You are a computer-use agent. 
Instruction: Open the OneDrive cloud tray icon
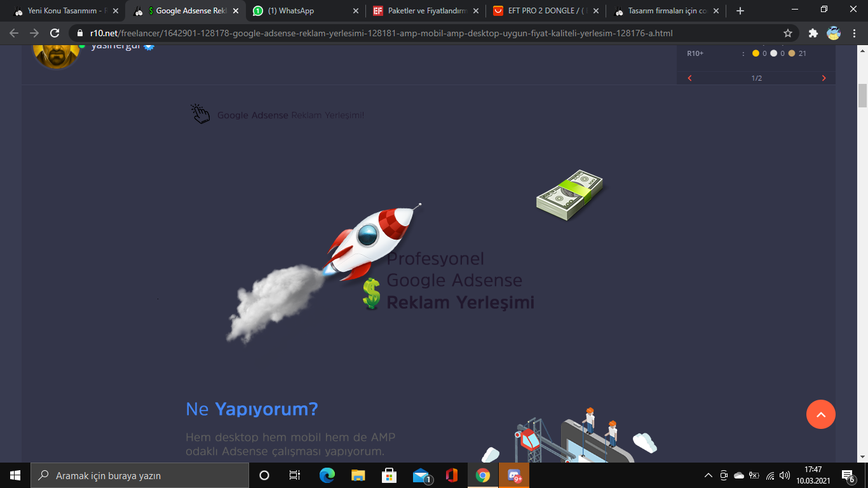click(739, 475)
